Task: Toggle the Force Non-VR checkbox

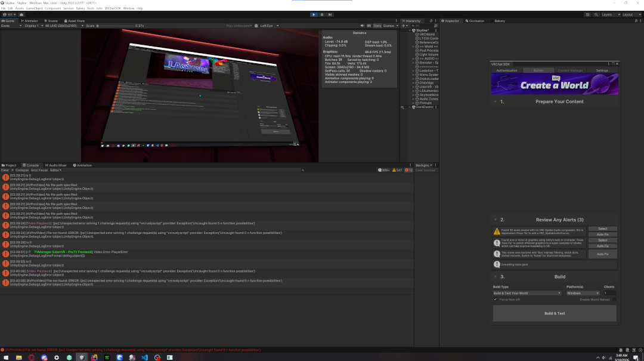Action: pyautogui.click(x=496, y=300)
